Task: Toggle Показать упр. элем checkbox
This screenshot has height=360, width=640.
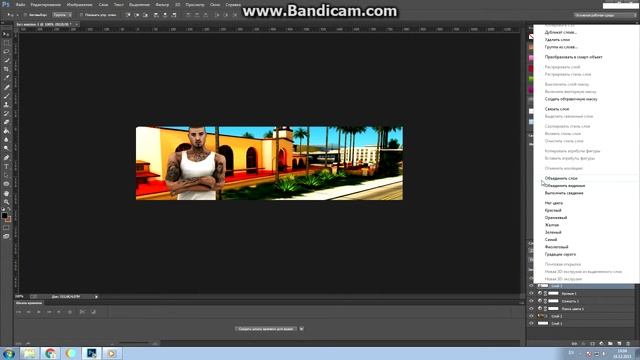Action: pyautogui.click(x=81, y=15)
